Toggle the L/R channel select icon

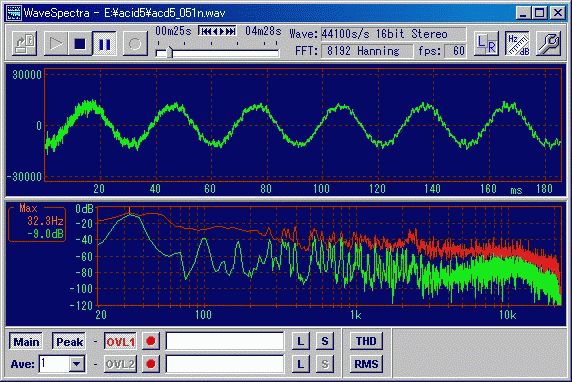tap(486, 43)
